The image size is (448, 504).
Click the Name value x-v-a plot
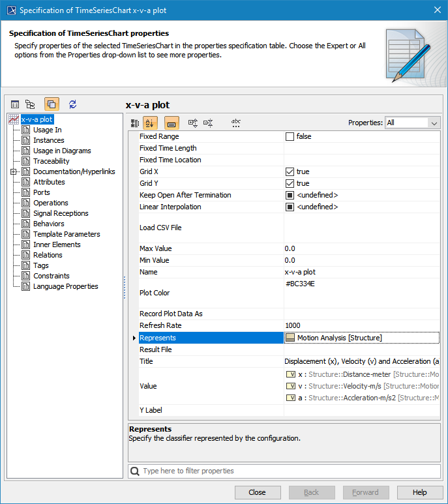pos(300,273)
